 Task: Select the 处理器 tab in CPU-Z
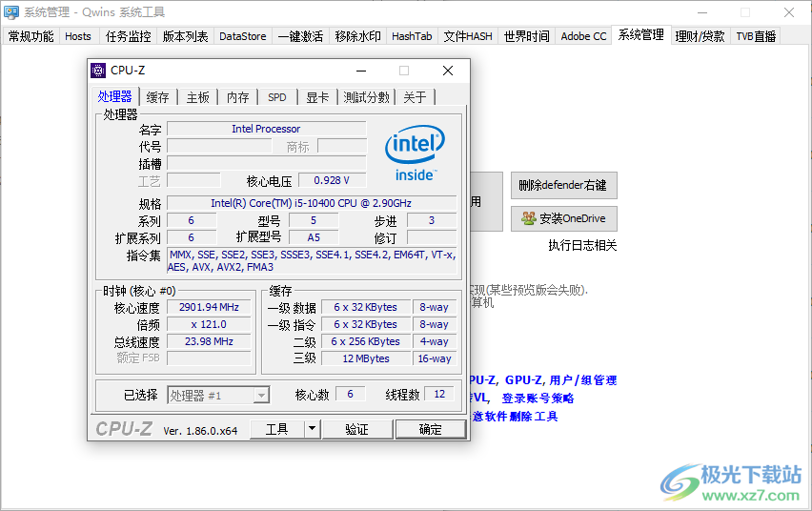tap(115, 96)
